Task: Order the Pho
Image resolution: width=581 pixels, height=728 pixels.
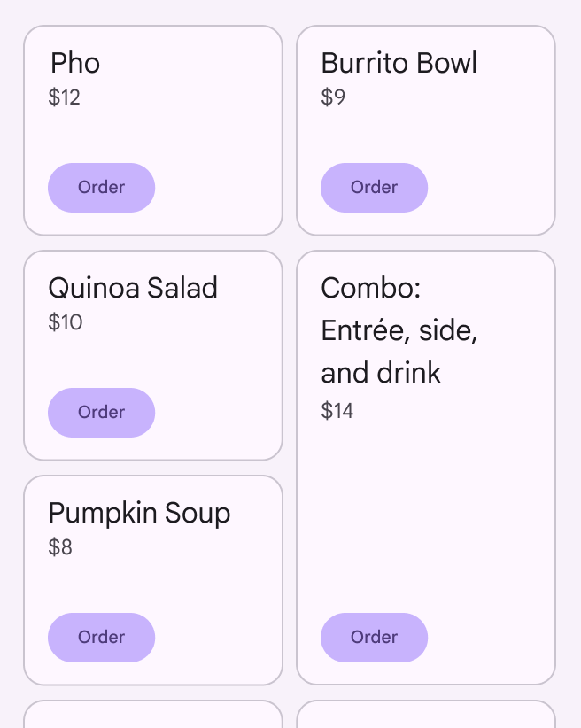Action: pos(101,188)
